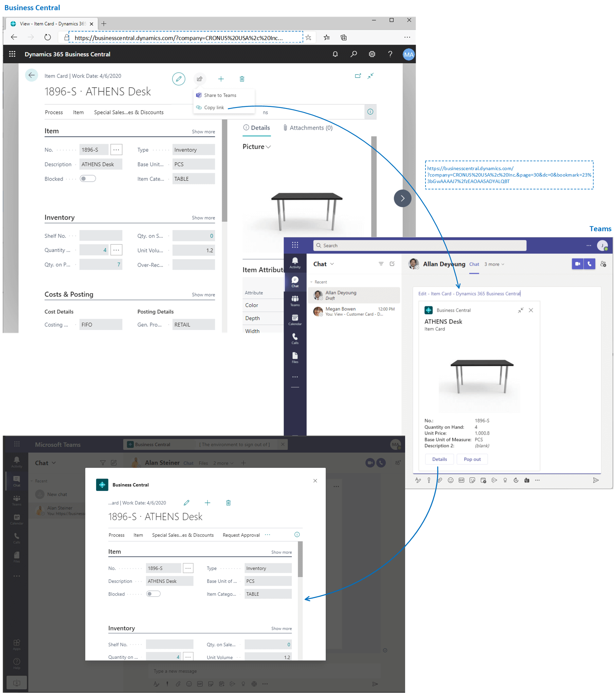Open the Process menu on browser Item Card
Image resolution: width=616 pixels, height=693 pixels.
(54, 112)
